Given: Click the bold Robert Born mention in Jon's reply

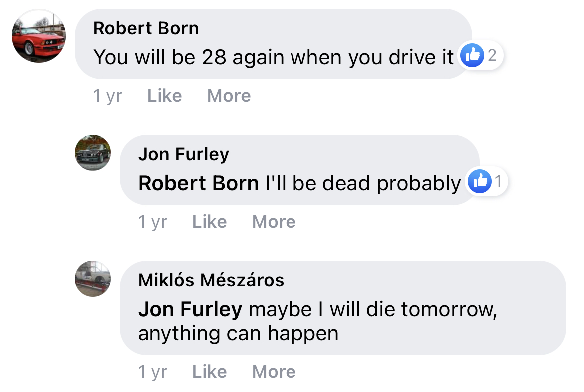Looking at the screenshot, I should click(198, 184).
